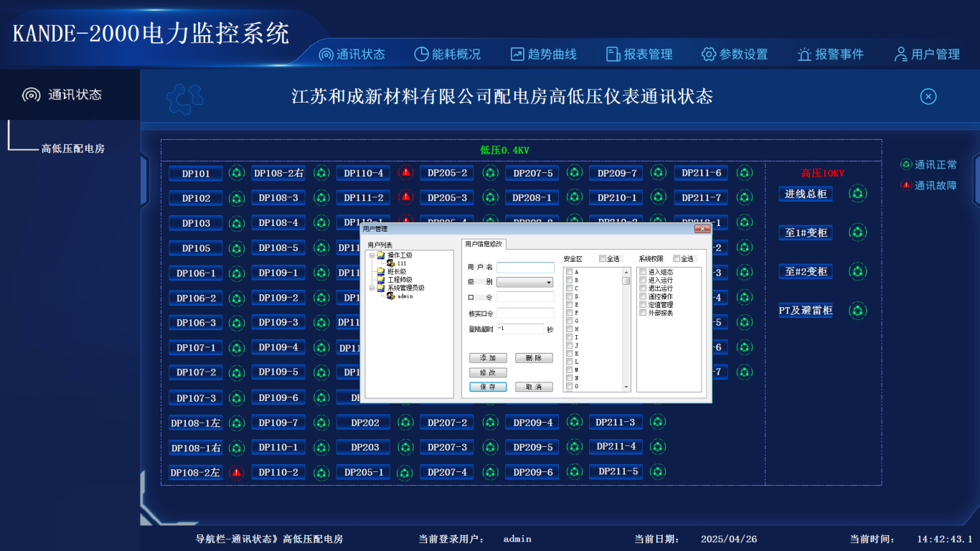This screenshot has height=551, width=980.
Task: Click the status icon beside 进线总柜
Action: pos(858,193)
